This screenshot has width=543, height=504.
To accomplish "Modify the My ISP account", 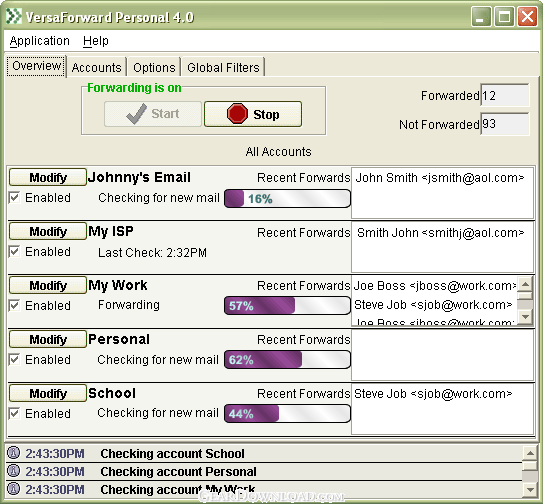I will click(48, 231).
